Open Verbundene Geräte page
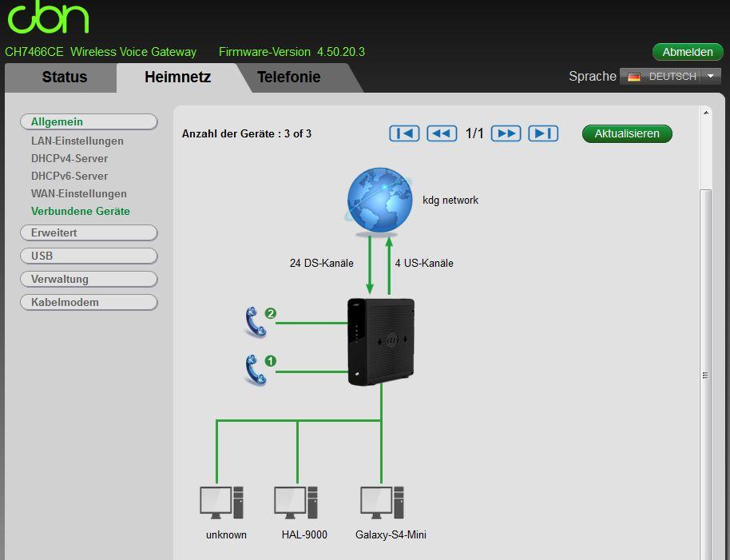Screen dimensions: 730x560 pyautogui.click(x=81, y=212)
